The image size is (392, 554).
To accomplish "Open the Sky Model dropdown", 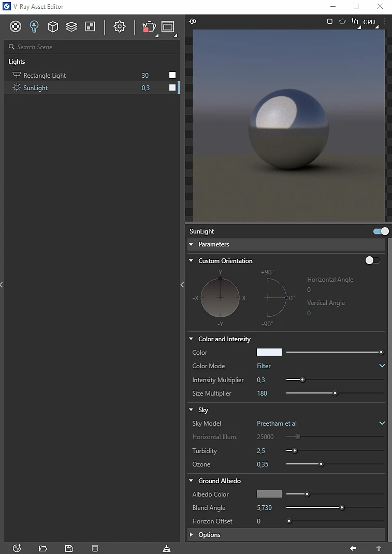I will [321, 424].
